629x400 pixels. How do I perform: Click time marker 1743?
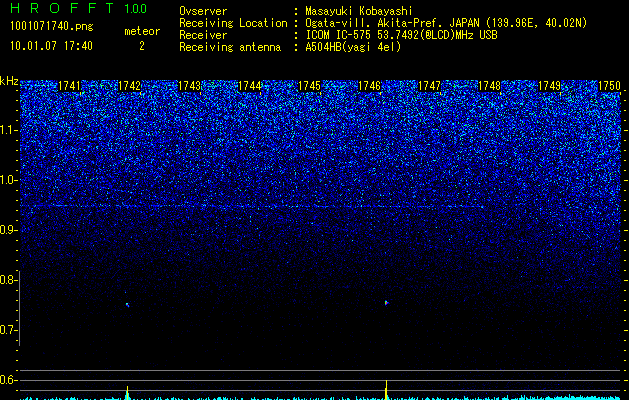[x=189, y=86]
